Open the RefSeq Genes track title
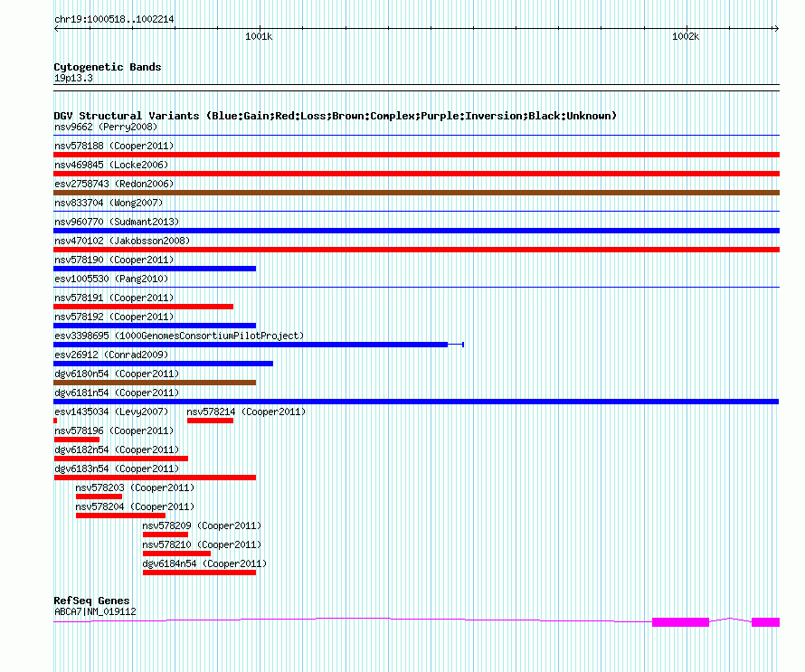805x672 pixels. [x=91, y=601]
